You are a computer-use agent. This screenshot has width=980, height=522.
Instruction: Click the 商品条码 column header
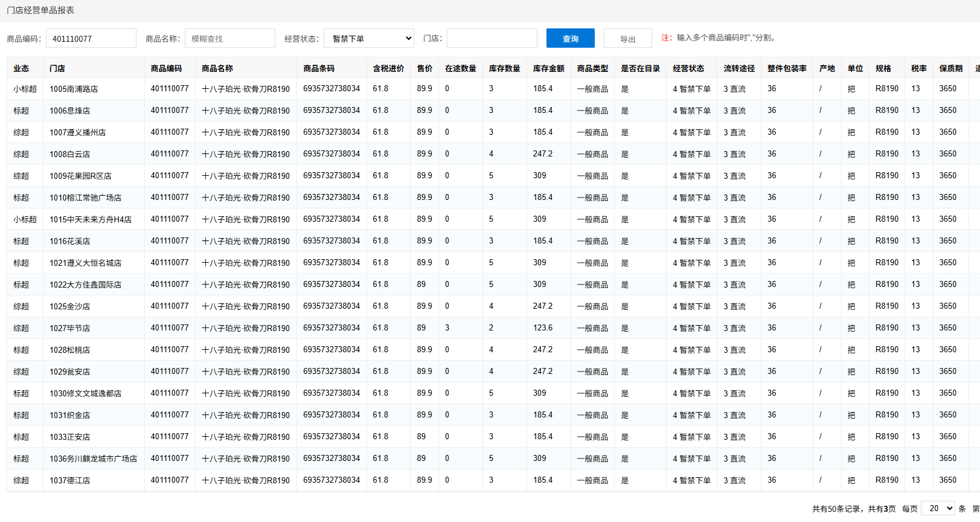click(319, 68)
